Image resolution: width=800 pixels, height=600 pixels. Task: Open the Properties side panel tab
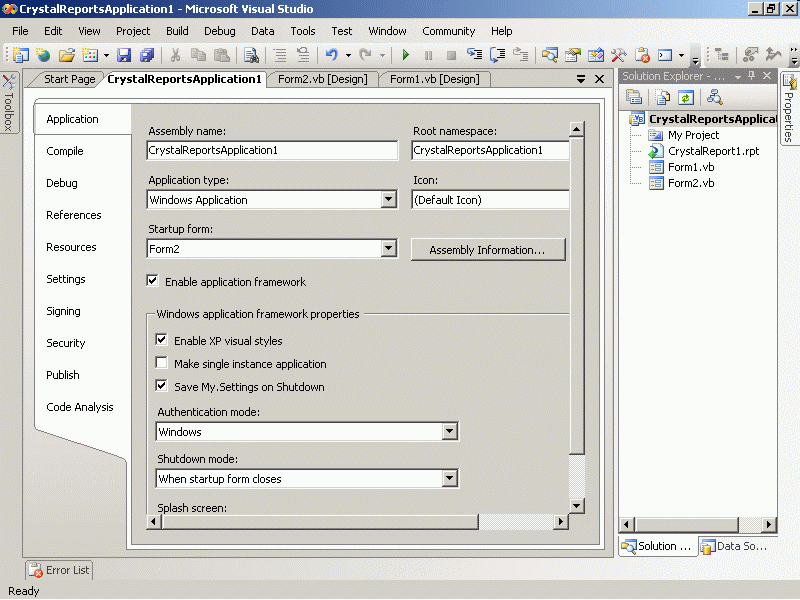pos(789,108)
